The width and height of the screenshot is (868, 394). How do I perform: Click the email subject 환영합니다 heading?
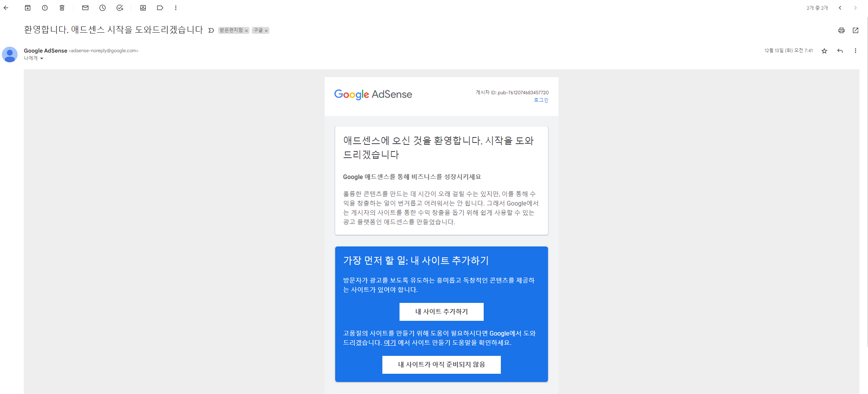(113, 30)
